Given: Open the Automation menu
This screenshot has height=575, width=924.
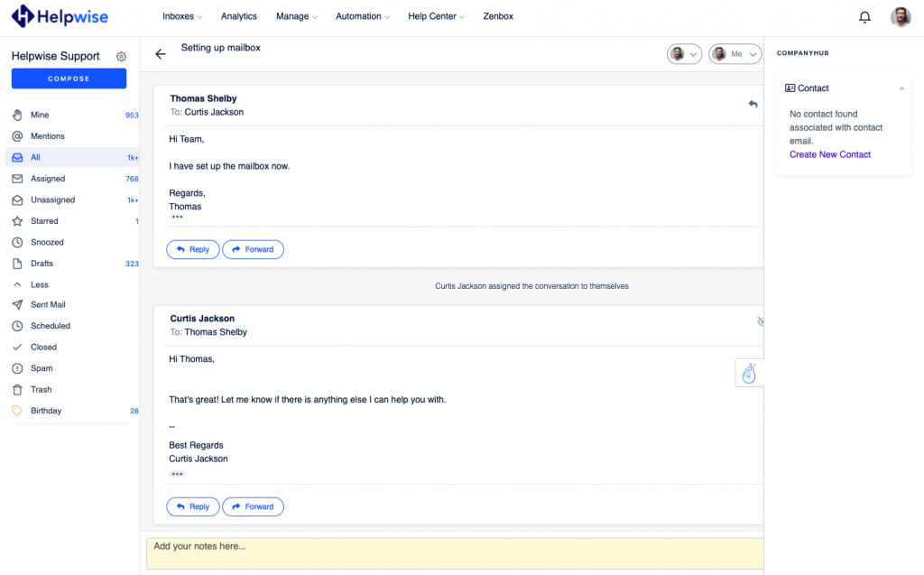Looking at the screenshot, I should point(363,16).
